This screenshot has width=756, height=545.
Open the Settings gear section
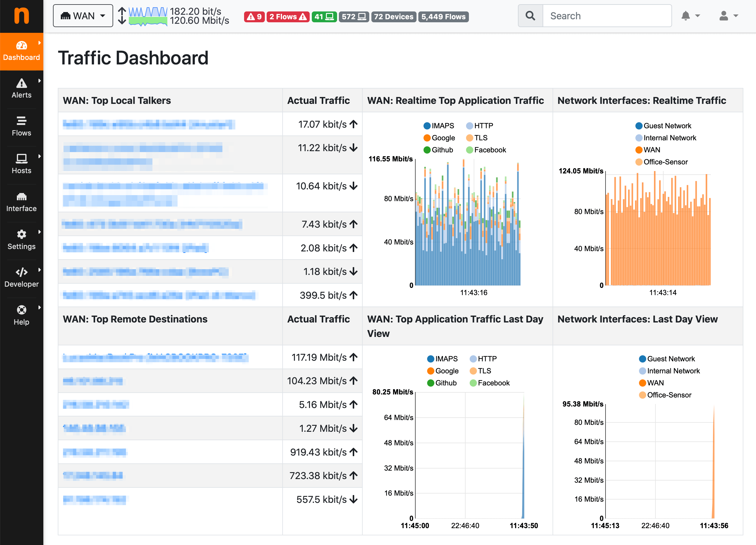[x=21, y=240]
